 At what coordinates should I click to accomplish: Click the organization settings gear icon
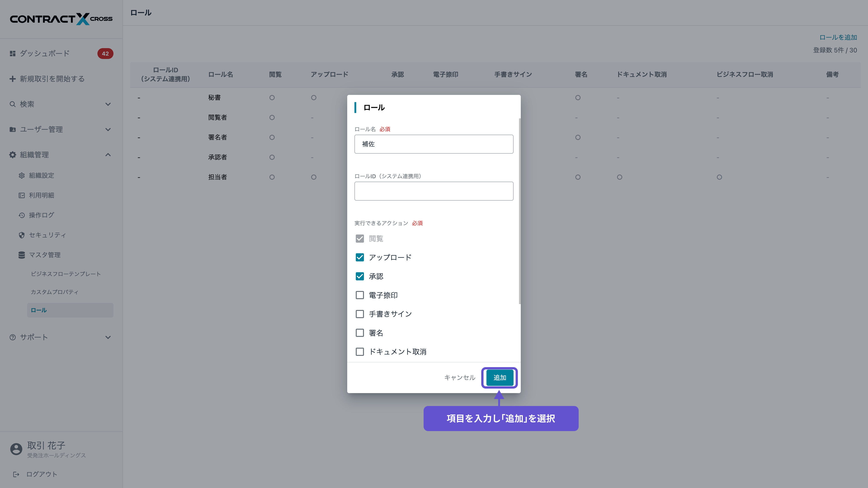(x=21, y=176)
